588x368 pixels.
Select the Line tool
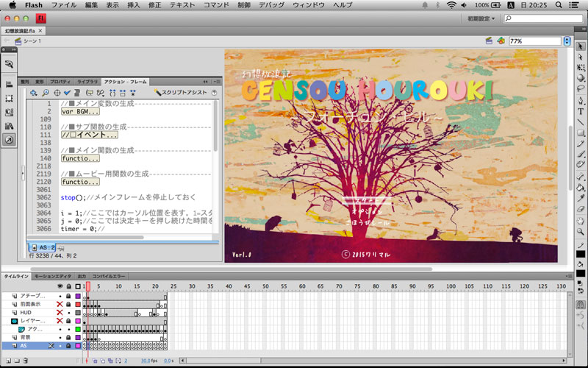pyautogui.click(x=581, y=122)
